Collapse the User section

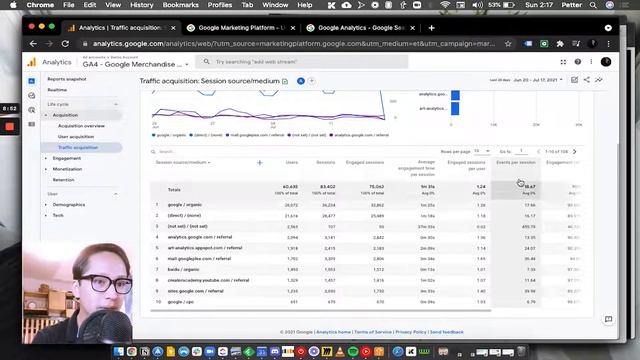coord(116,194)
